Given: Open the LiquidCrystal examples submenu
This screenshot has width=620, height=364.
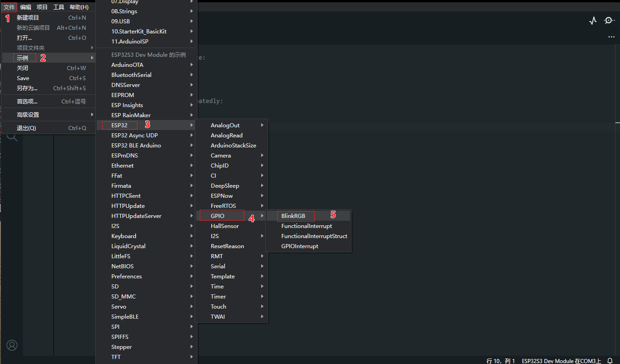Looking at the screenshot, I should 146,246.
